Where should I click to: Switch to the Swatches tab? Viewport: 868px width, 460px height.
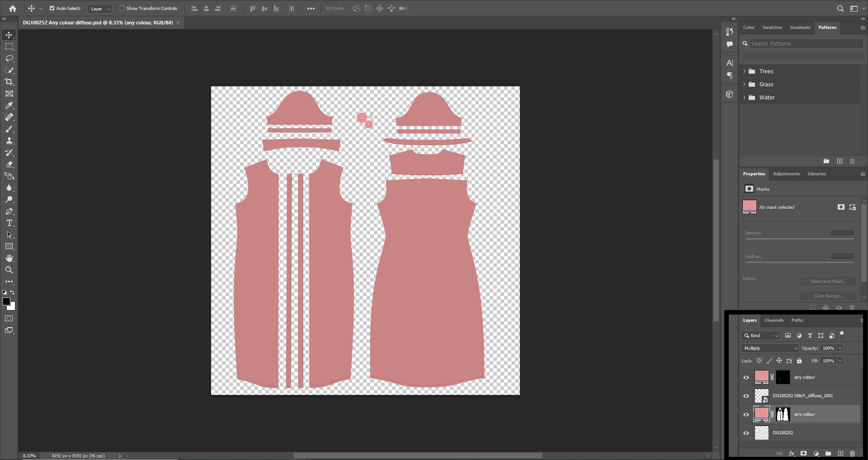[772, 28]
